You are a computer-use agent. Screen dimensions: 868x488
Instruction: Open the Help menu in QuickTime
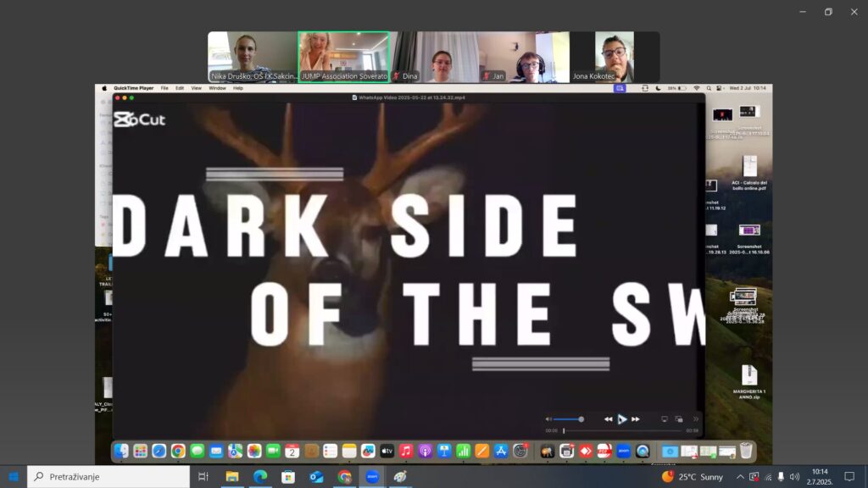pyautogui.click(x=238, y=88)
